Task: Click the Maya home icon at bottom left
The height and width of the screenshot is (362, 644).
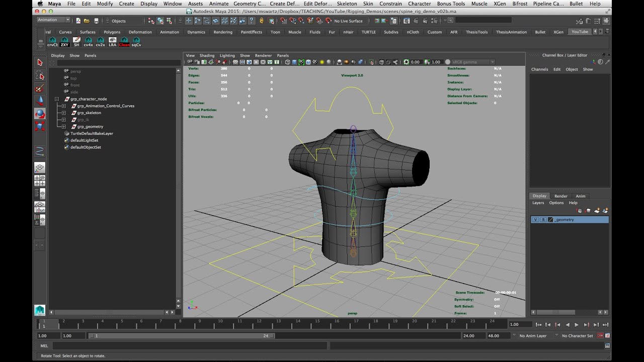Action: tap(40, 310)
